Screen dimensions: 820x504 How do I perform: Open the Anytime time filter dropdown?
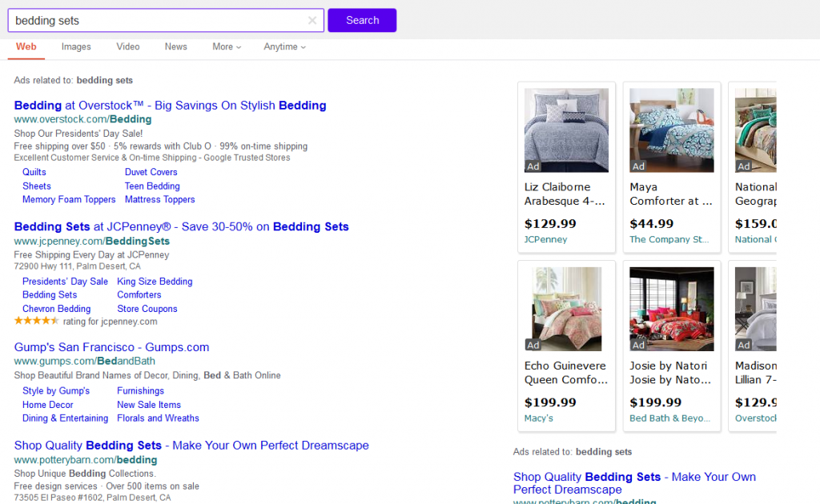285,47
